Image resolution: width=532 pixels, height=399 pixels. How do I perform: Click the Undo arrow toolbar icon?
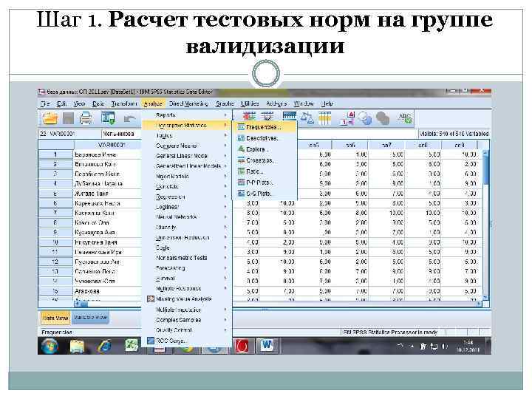click(x=129, y=118)
